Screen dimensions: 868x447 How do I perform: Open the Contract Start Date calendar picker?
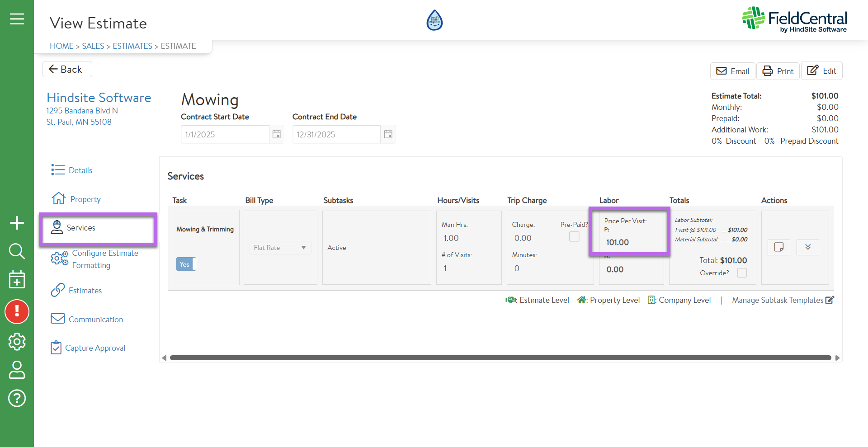click(x=277, y=134)
